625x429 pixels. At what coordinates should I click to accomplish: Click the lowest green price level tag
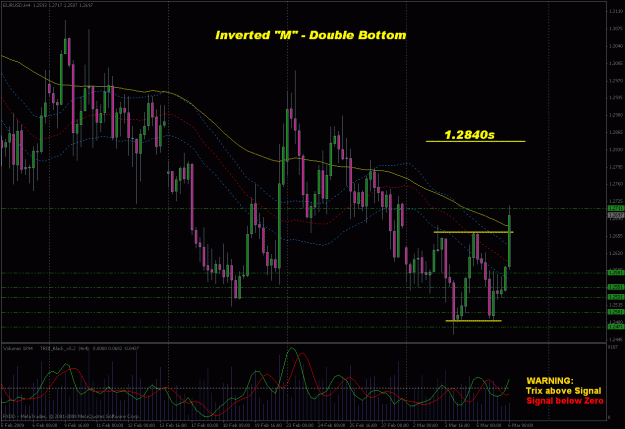tap(616, 327)
